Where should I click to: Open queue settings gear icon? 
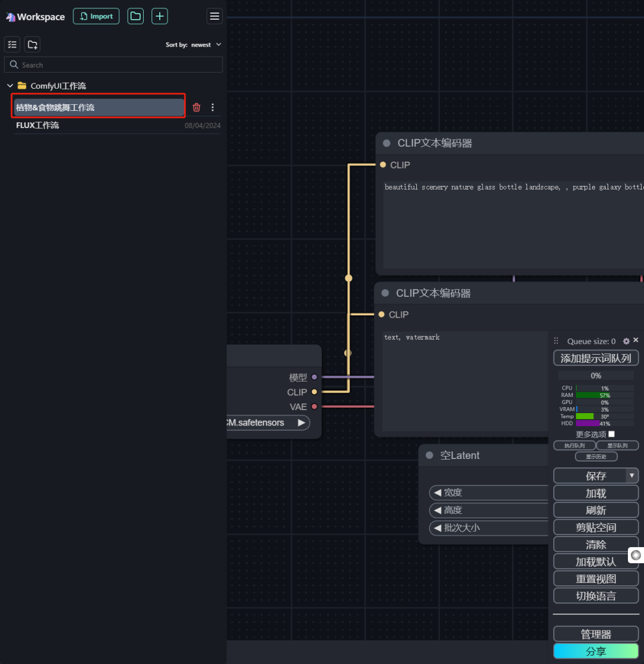point(626,341)
